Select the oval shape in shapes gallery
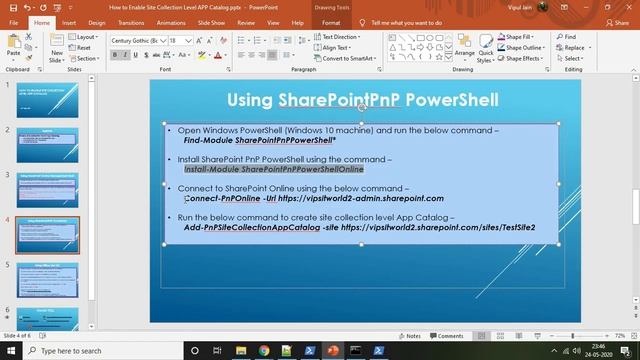Image resolution: width=640 pixels, height=360 pixels. point(430,38)
